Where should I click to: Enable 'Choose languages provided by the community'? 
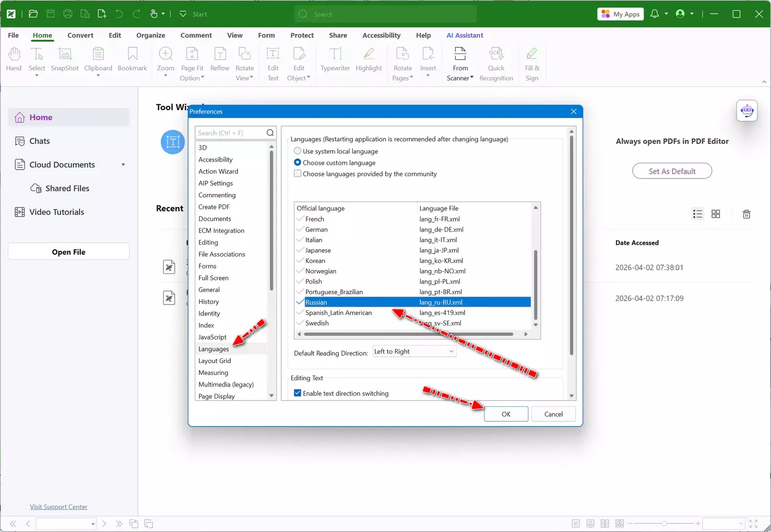point(298,174)
